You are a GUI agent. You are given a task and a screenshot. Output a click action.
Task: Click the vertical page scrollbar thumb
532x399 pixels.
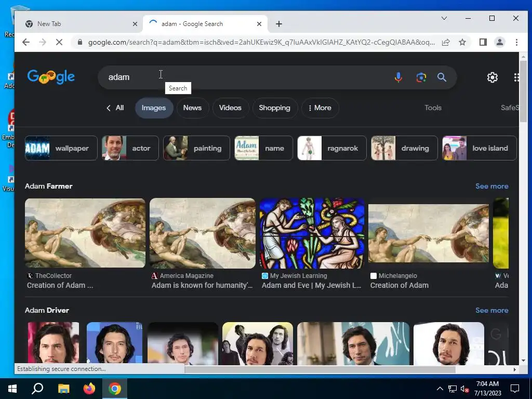coord(523,91)
